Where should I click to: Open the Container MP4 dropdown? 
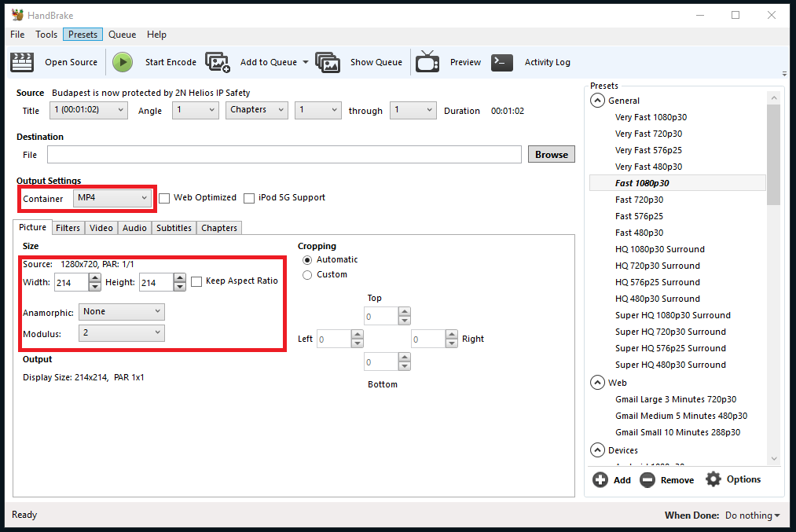(x=112, y=198)
